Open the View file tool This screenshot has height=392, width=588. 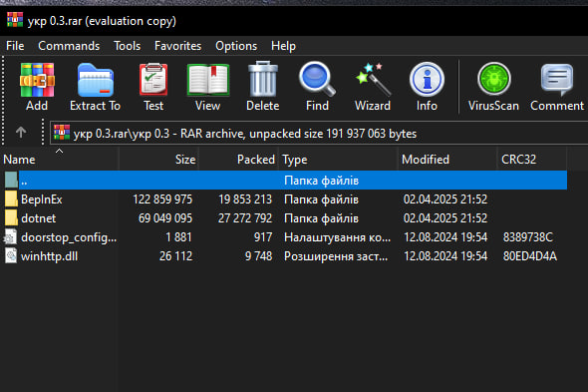click(208, 80)
